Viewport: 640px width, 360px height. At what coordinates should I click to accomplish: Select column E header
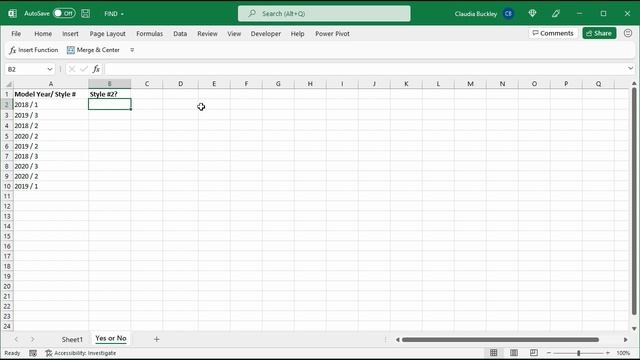click(x=214, y=84)
